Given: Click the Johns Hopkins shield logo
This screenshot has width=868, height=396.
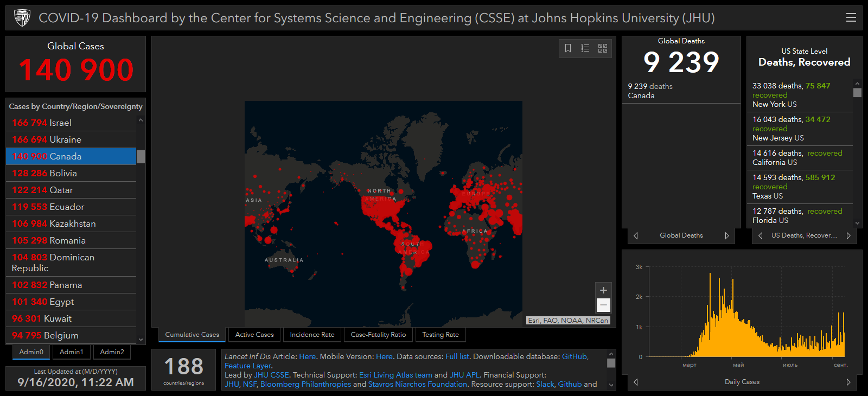Looking at the screenshot, I should [22, 18].
